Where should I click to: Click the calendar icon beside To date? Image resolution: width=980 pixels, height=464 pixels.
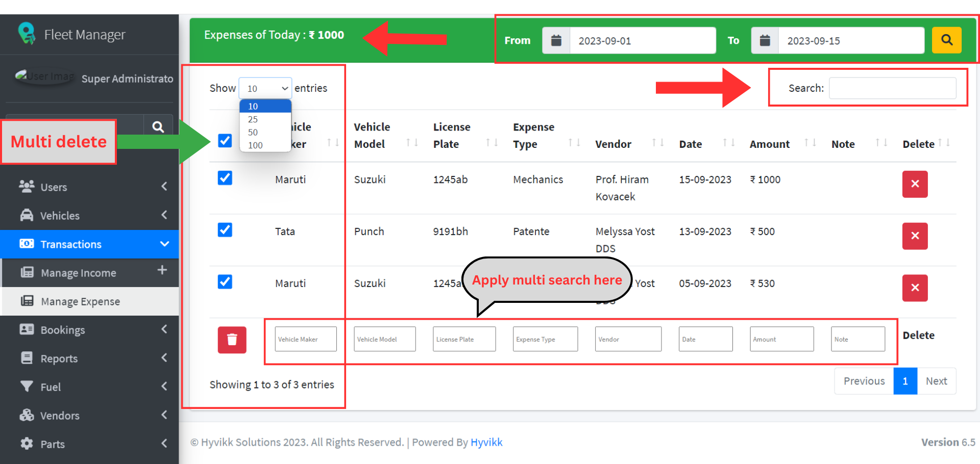coord(765,41)
